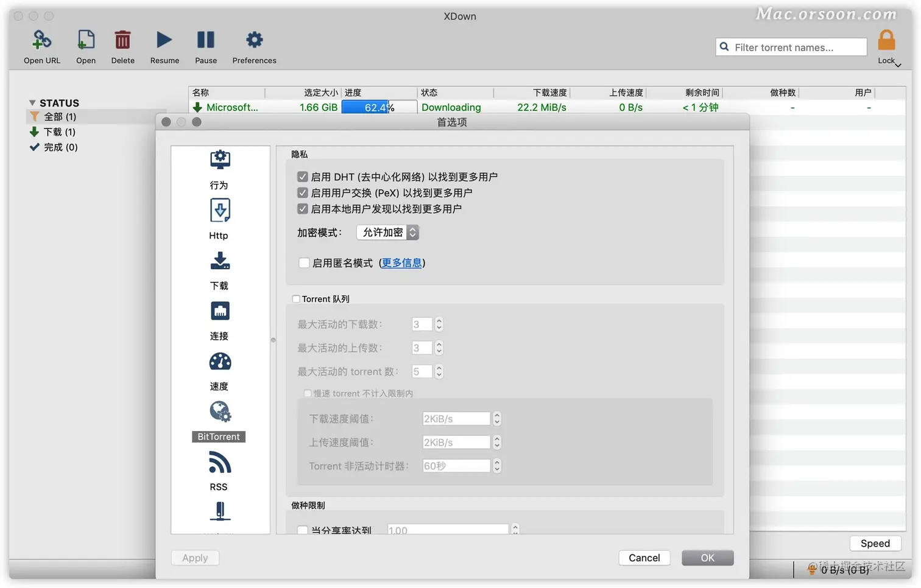Resume the download with the play icon
This screenshot has height=588, width=921.
click(x=164, y=40)
